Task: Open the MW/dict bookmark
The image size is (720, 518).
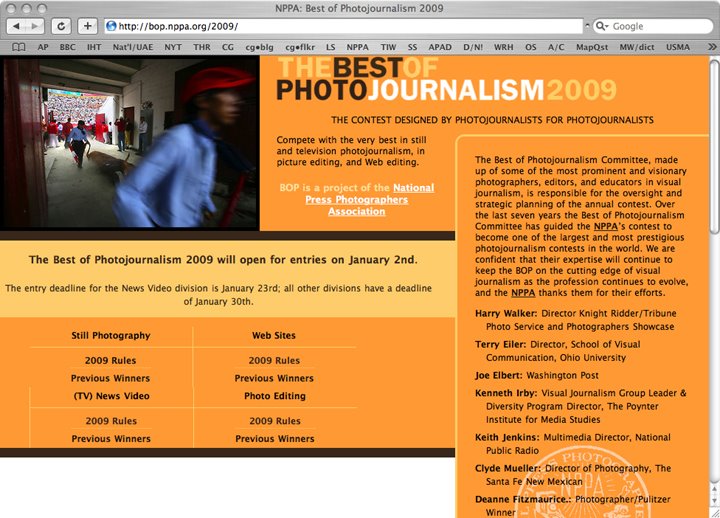Action: point(637,47)
